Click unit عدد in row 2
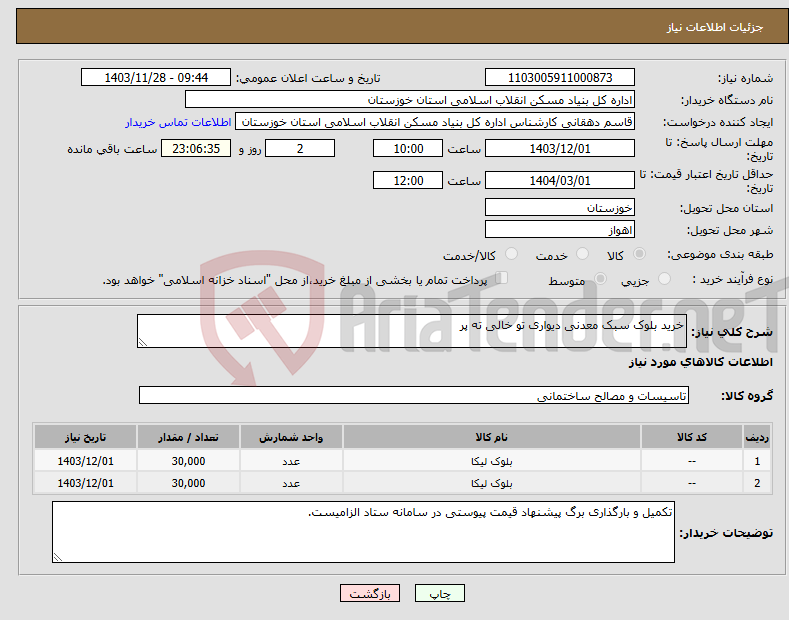Screen dimensions: 789x620 [291, 484]
